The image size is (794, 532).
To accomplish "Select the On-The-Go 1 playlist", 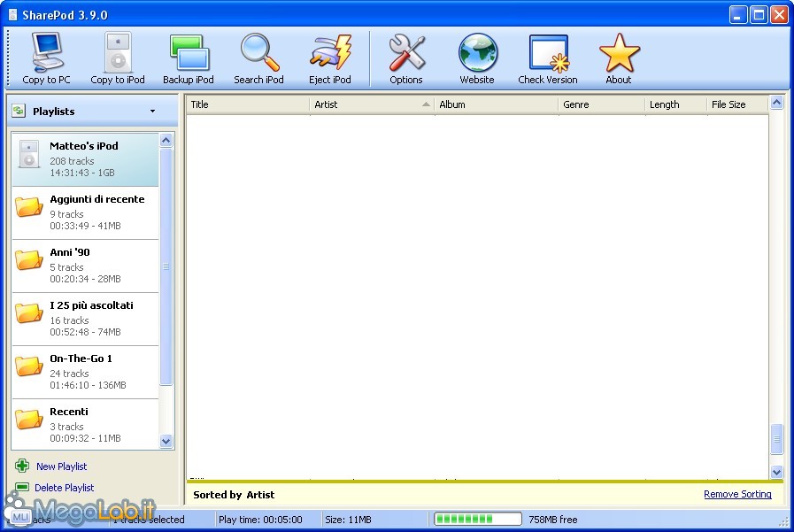I will (85, 372).
